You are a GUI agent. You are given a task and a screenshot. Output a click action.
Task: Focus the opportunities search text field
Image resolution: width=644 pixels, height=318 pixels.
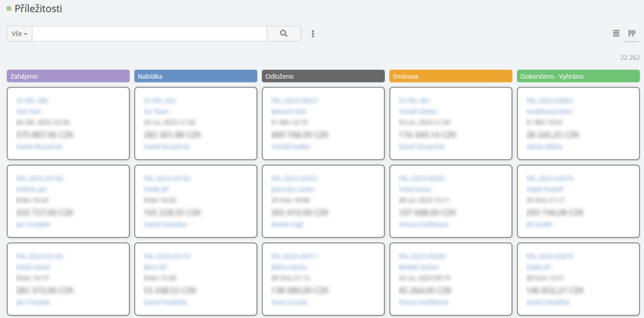149,33
